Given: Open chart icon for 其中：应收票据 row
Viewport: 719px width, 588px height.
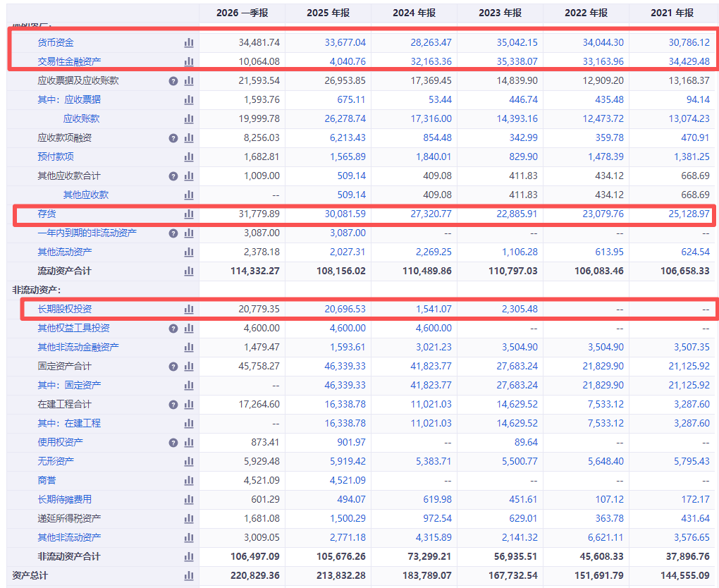Looking at the screenshot, I should click(x=188, y=100).
